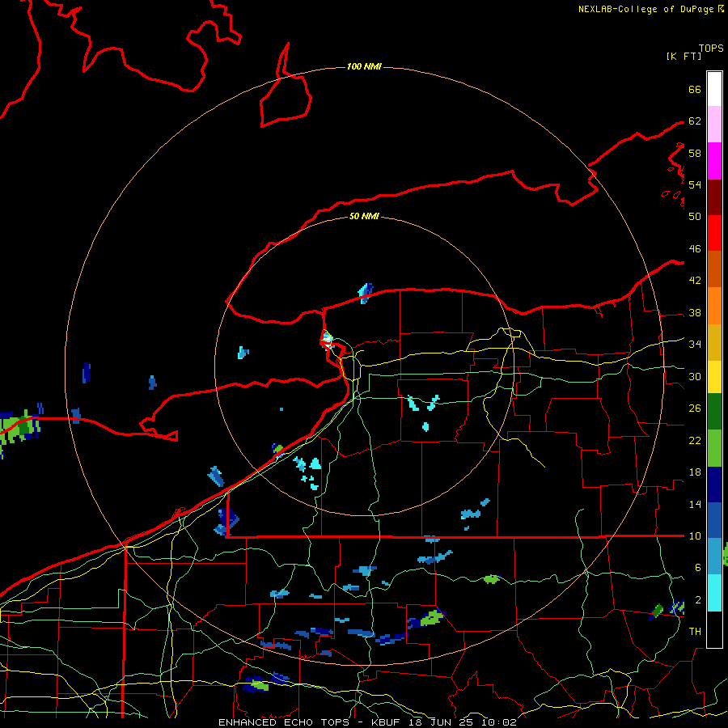Click the 30 legend value
The width and height of the screenshot is (728, 728).
point(695,376)
